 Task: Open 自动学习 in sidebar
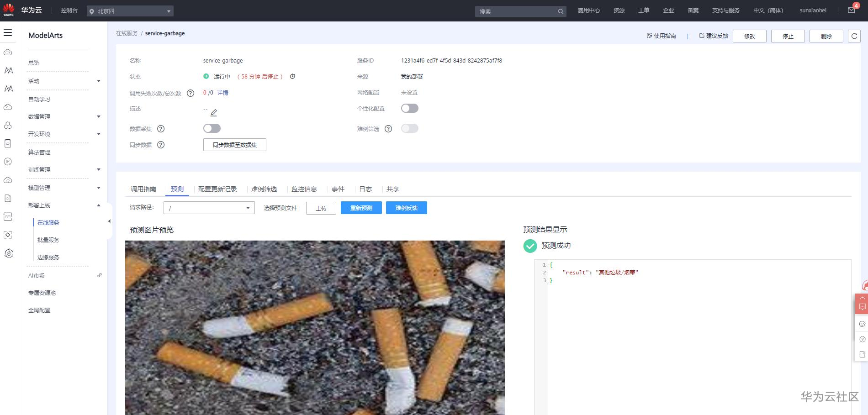[x=39, y=99]
